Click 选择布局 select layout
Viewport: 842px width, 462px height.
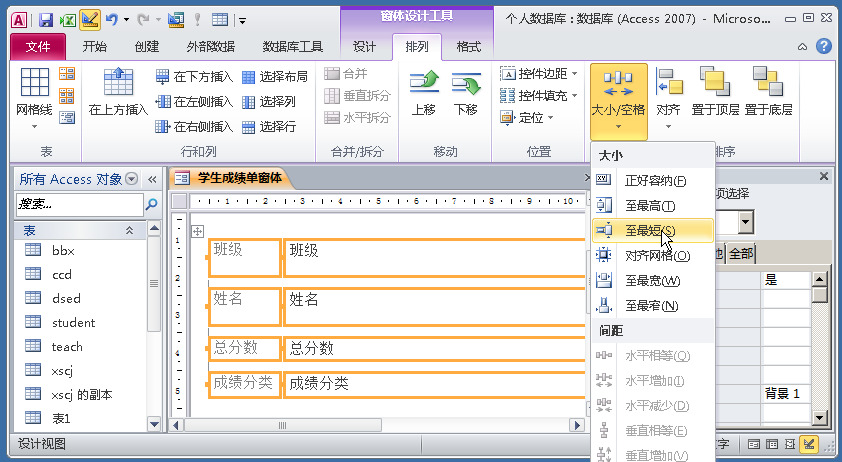(x=274, y=77)
